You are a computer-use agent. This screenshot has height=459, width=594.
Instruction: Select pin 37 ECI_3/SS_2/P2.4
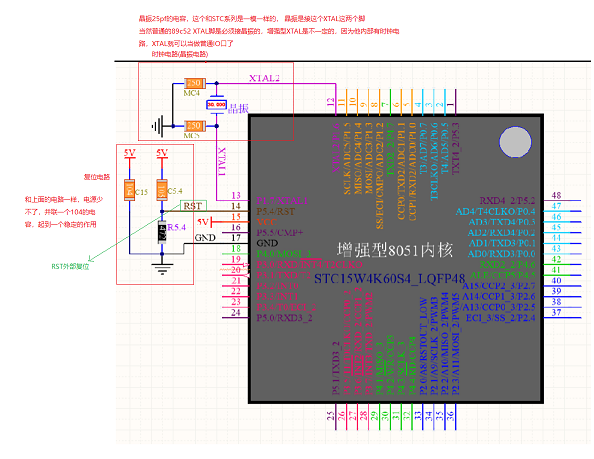500,317
